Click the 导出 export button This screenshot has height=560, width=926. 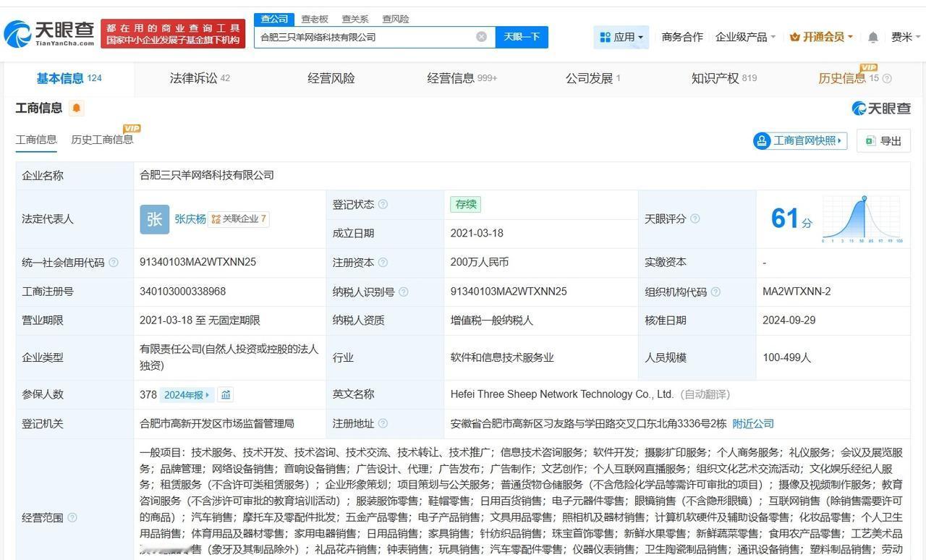point(883,140)
